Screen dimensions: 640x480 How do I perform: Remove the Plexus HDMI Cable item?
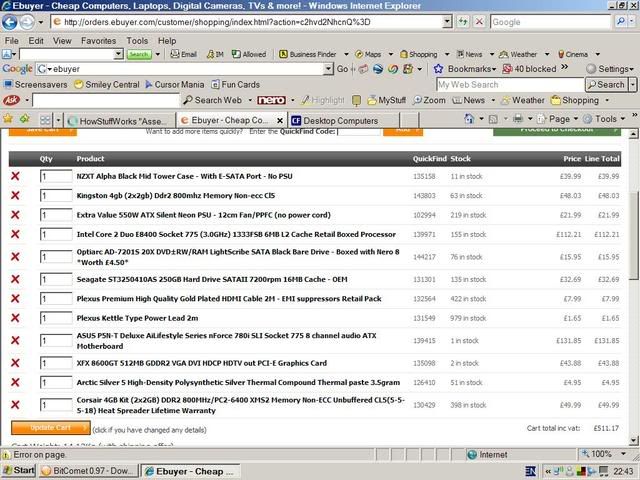15,299
